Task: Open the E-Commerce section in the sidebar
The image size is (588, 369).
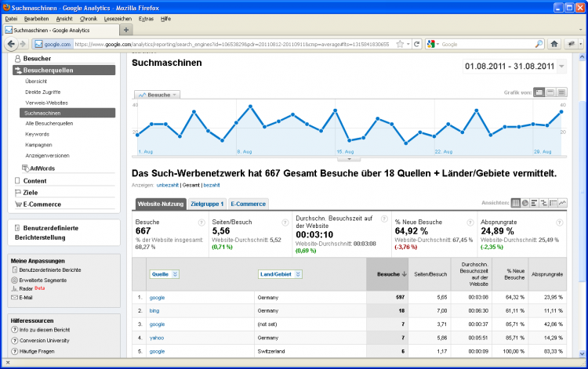Action: [x=41, y=204]
